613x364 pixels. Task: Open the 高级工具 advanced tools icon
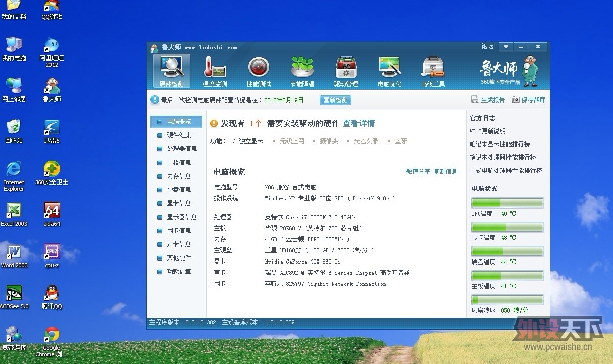point(433,71)
